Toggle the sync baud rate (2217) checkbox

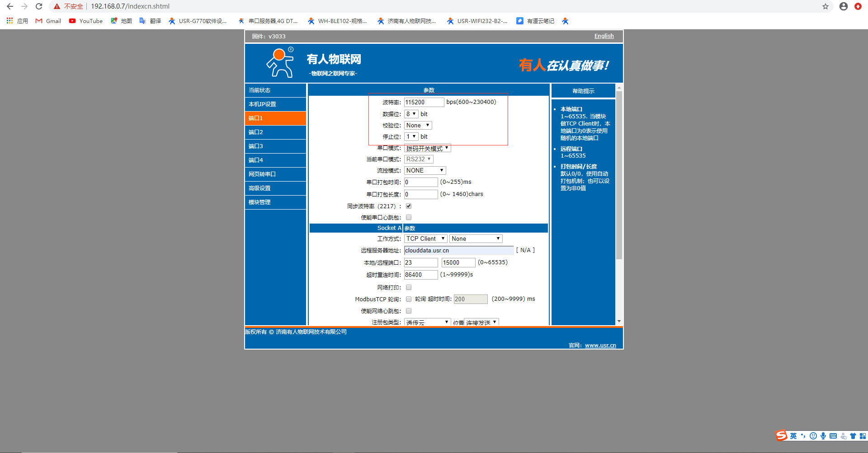coord(409,206)
